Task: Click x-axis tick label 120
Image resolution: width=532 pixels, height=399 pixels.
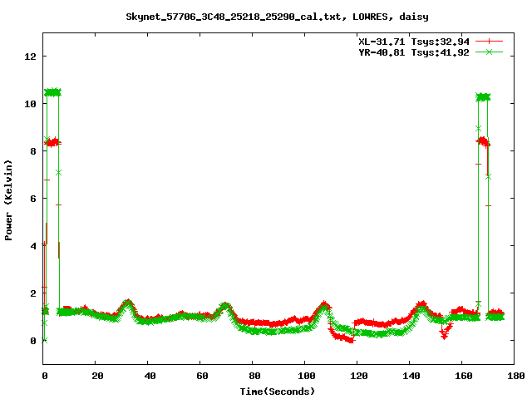Action: [x=359, y=376]
